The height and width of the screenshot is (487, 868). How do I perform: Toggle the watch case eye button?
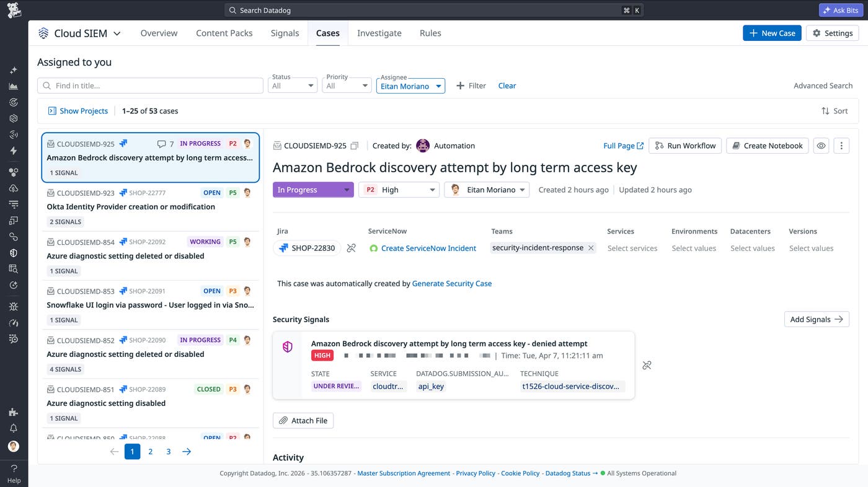pos(821,146)
